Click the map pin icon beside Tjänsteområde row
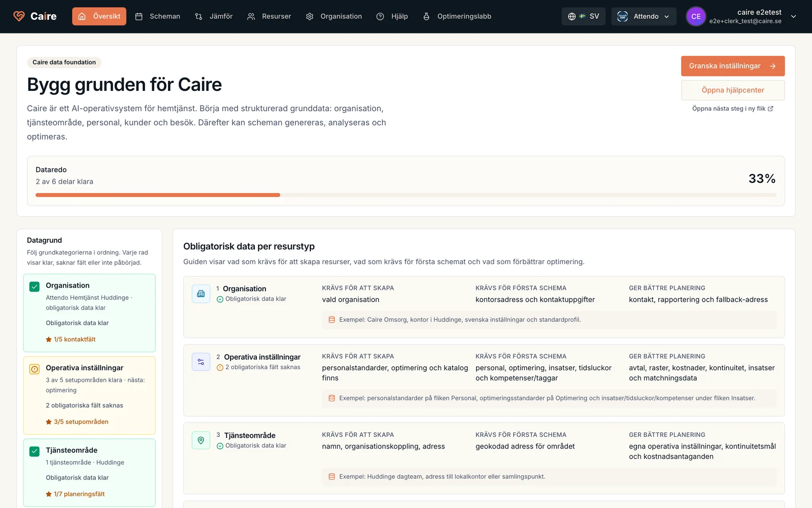Screen dimensions: 812x508 click(201, 440)
